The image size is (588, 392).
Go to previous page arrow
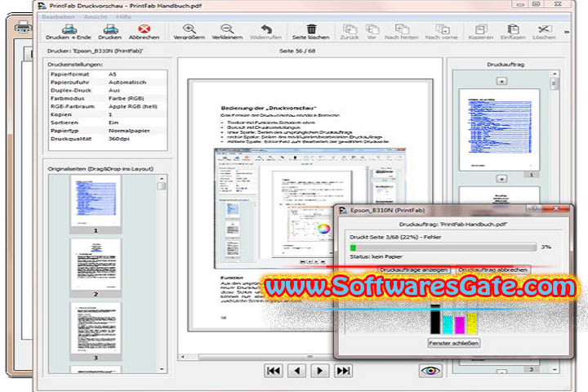pos(296,371)
